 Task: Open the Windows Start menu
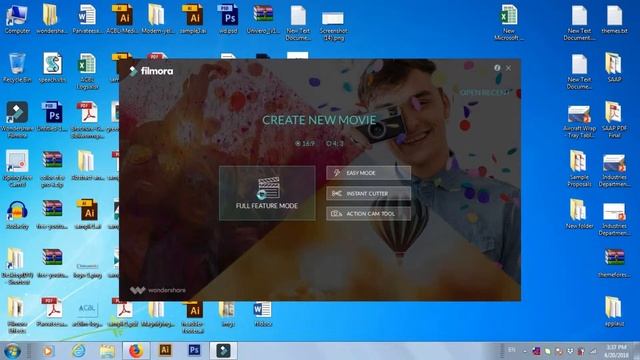(x=12, y=351)
